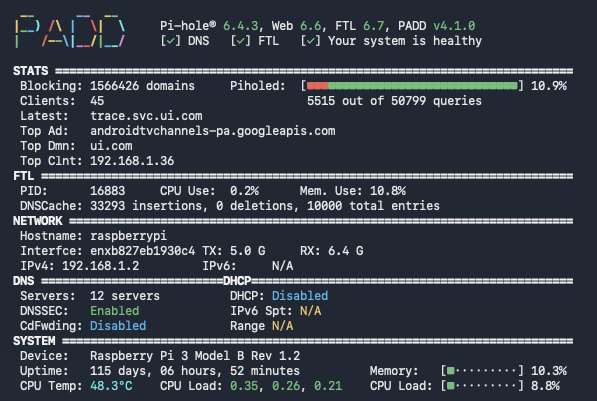Click the FTL status checkmark box
The image size is (597, 401).
point(241,41)
